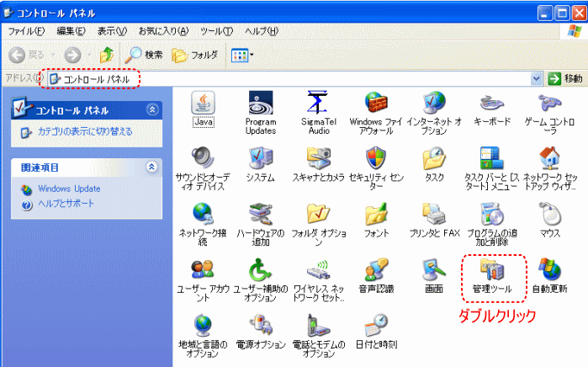Open the マウス icon
This screenshot has width=588, height=367.
[x=550, y=215]
